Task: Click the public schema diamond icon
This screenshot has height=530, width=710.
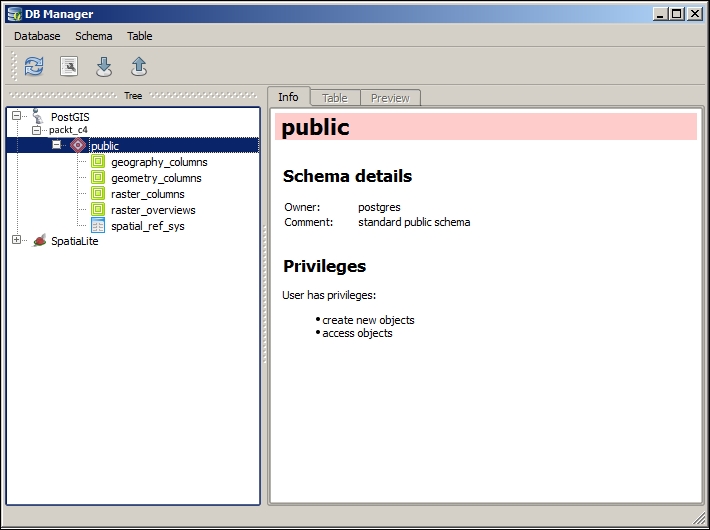Action: 78,145
